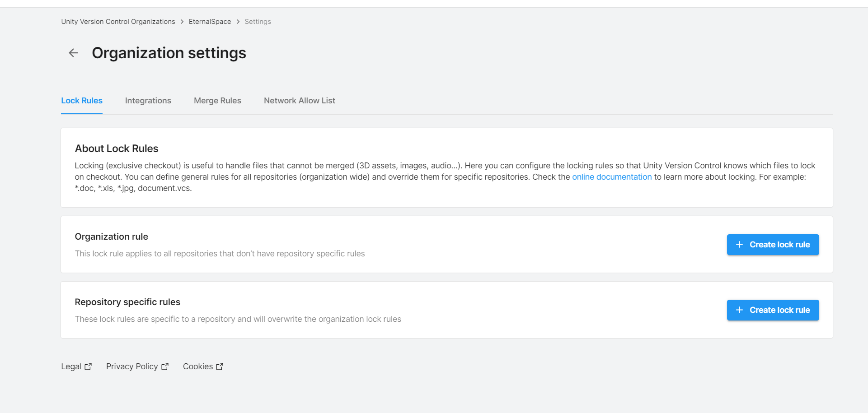868x413 pixels.
Task: Open the Cookies footer link
Action: (198, 367)
